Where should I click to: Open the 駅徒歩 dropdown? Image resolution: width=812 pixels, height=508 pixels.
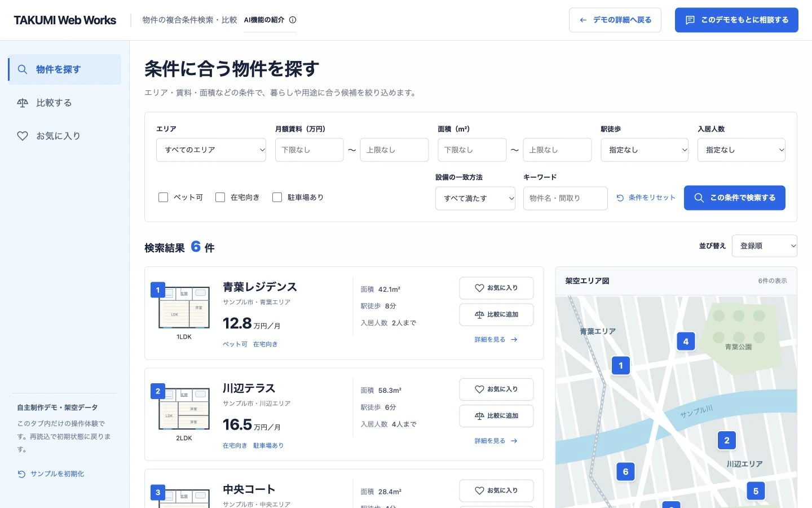pyautogui.click(x=645, y=150)
